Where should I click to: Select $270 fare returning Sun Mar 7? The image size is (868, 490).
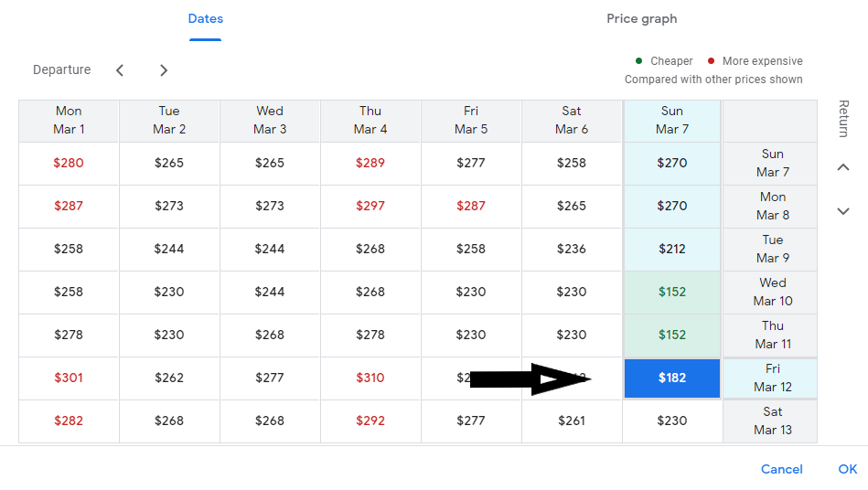click(x=672, y=163)
